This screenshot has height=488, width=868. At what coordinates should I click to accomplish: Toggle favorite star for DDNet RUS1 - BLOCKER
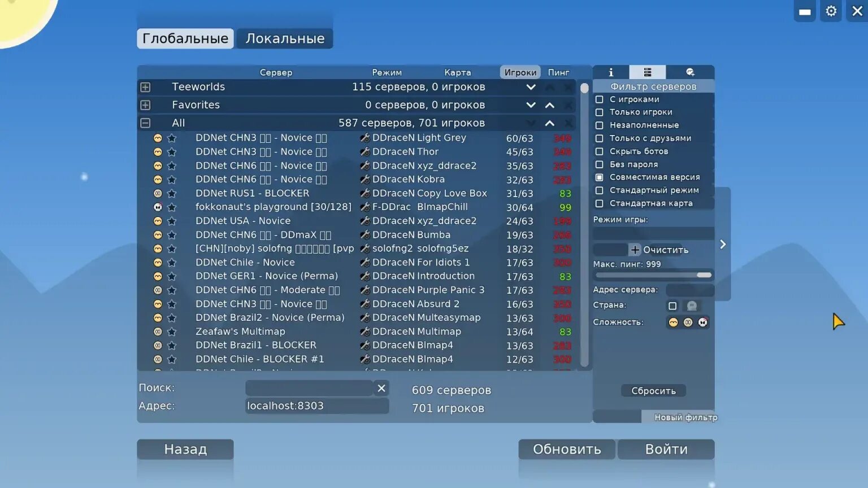pos(172,193)
